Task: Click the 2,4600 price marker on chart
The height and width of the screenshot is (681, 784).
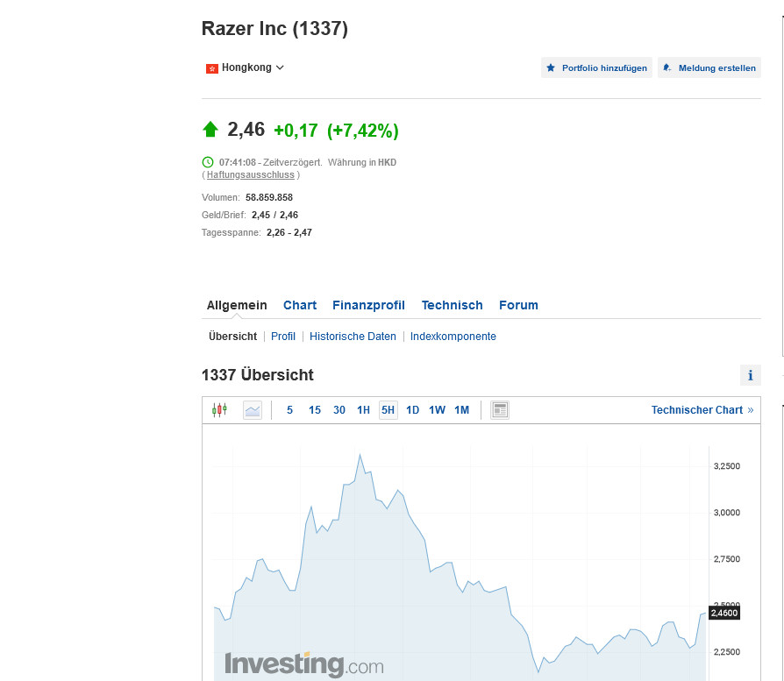Action: pyautogui.click(x=723, y=613)
